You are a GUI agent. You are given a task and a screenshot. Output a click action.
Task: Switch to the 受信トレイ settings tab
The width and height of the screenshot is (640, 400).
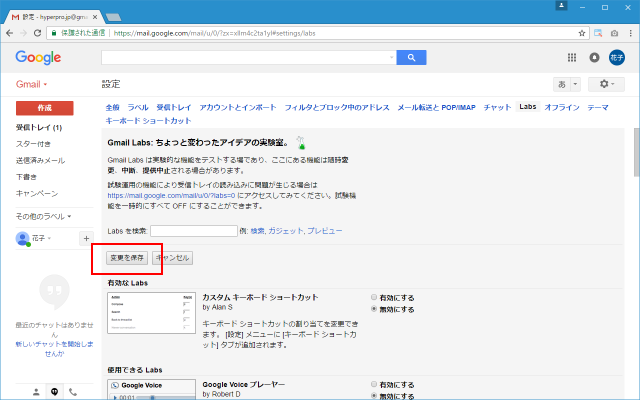click(174, 107)
